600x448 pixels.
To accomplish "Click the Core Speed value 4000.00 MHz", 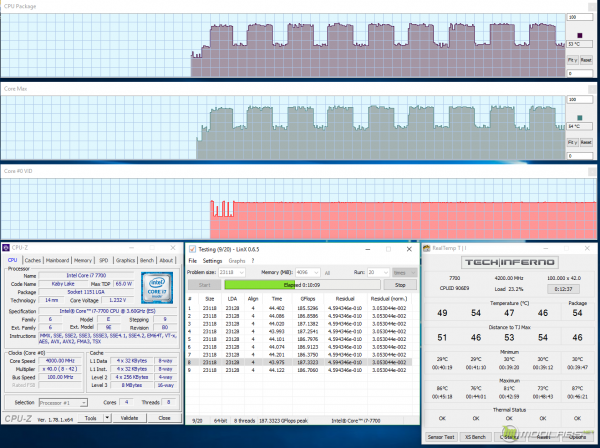I will (x=60, y=361).
